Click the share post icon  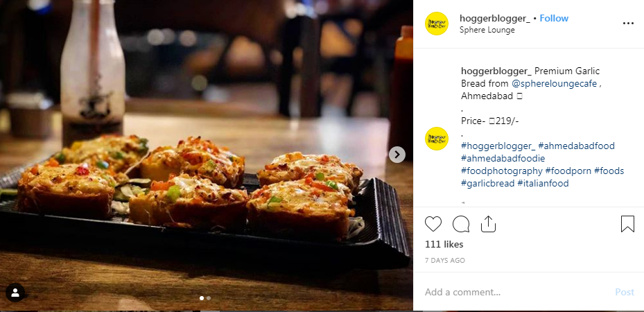(x=488, y=224)
